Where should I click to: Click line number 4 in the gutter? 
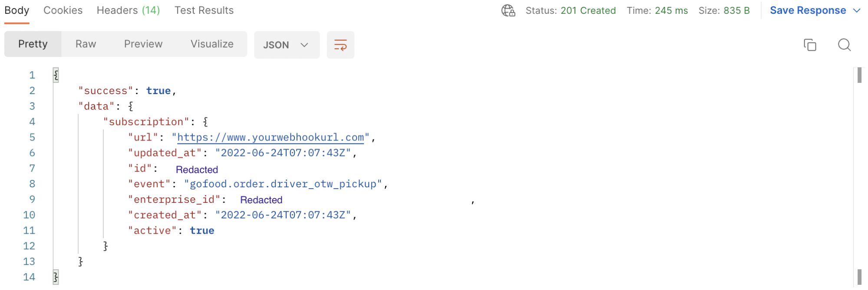click(32, 122)
